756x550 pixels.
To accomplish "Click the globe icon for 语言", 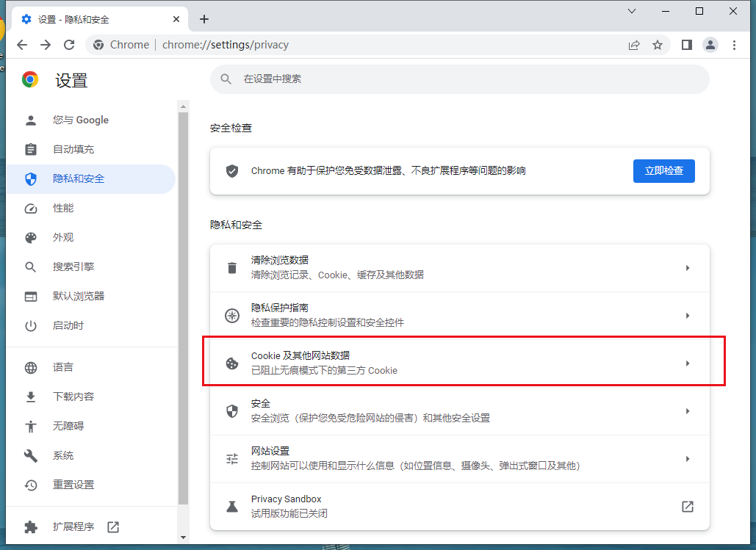I will coord(31,368).
